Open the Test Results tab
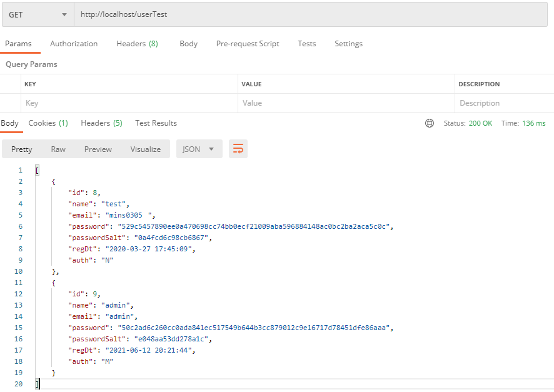This screenshot has width=554, height=392. 156,123
